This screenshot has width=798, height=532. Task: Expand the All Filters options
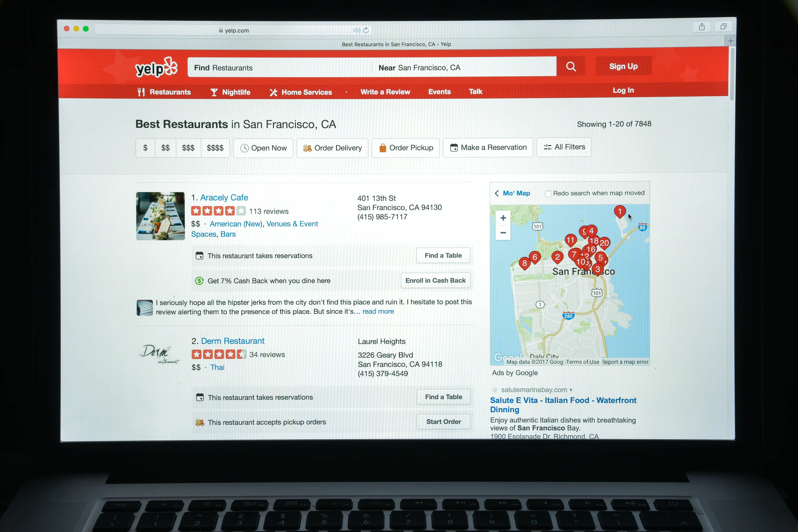tap(564, 147)
